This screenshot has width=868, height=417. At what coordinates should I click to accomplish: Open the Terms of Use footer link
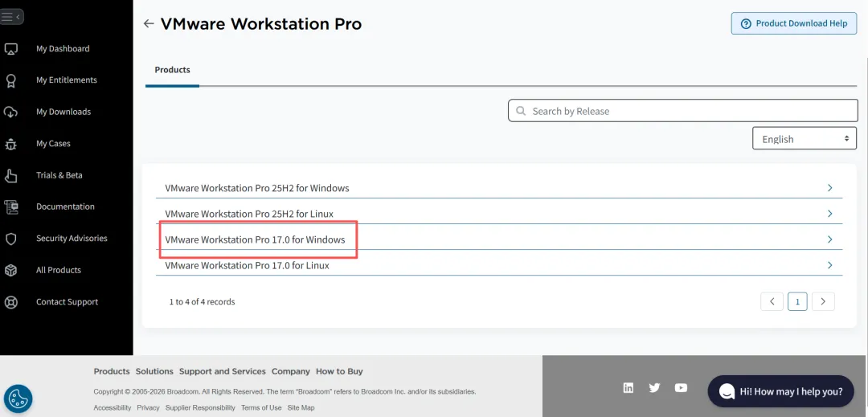(261, 407)
